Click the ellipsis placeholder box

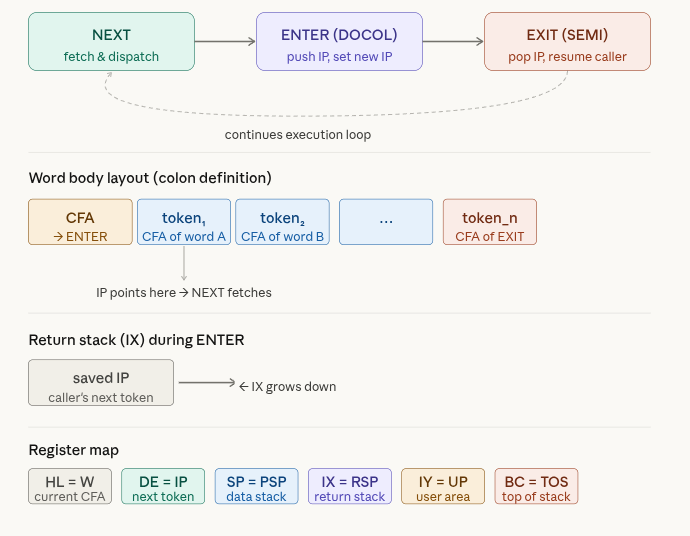(386, 222)
